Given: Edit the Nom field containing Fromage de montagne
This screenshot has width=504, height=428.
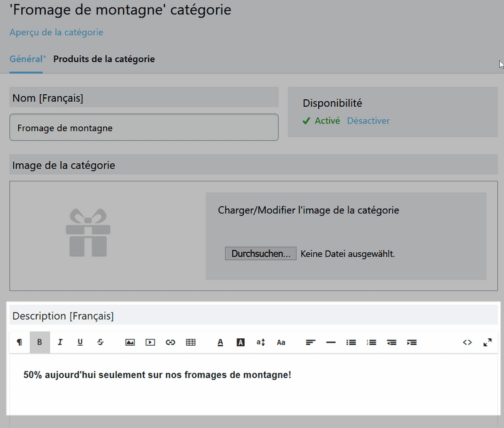Looking at the screenshot, I should point(144,127).
